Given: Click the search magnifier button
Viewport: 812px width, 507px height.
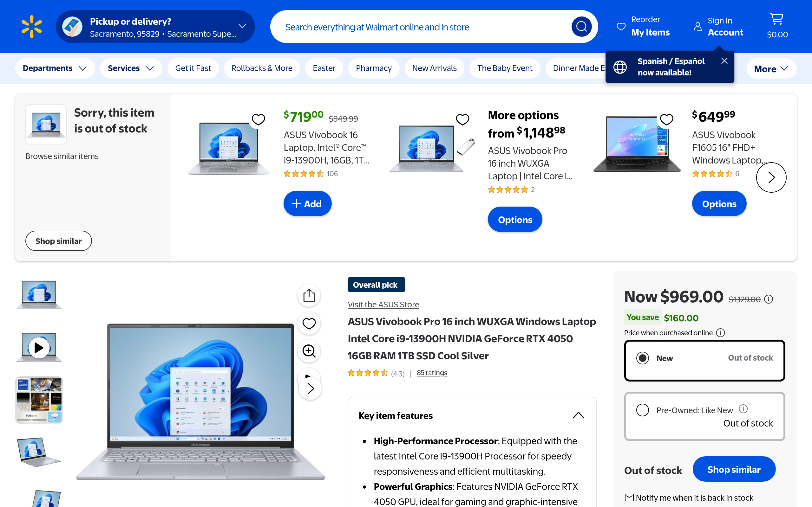Looking at the screenshot, I should (581, 27).
